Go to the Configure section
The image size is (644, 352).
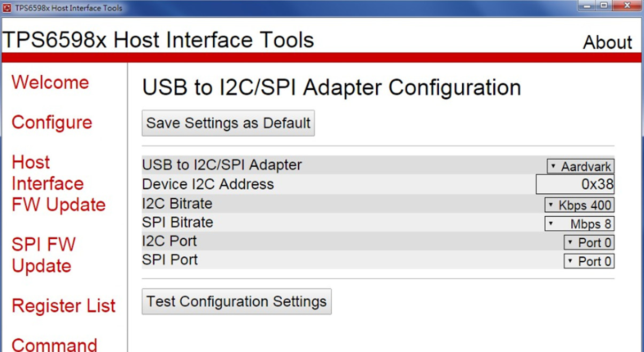[52, 122]
